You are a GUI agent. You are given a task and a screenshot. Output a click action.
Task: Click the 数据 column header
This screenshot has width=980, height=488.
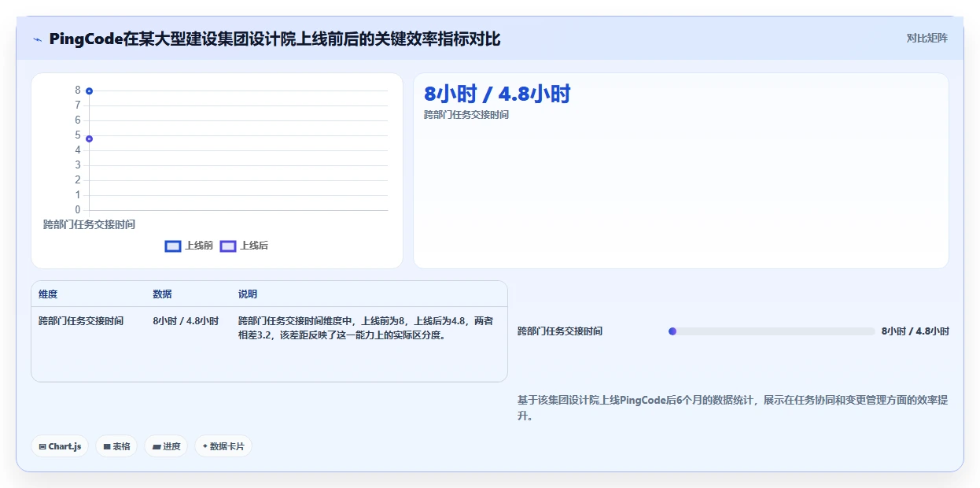click(x=162, y=294)
